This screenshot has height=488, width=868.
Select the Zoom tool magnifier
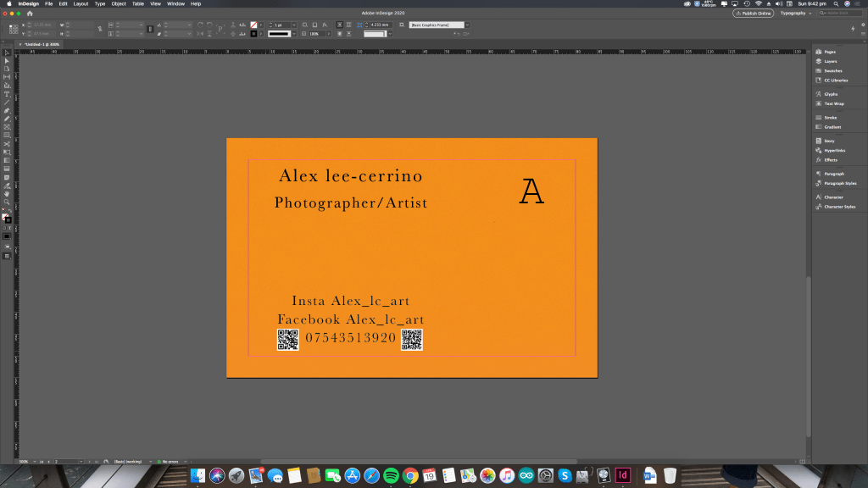pyautogui.click(x=7, y=202)
